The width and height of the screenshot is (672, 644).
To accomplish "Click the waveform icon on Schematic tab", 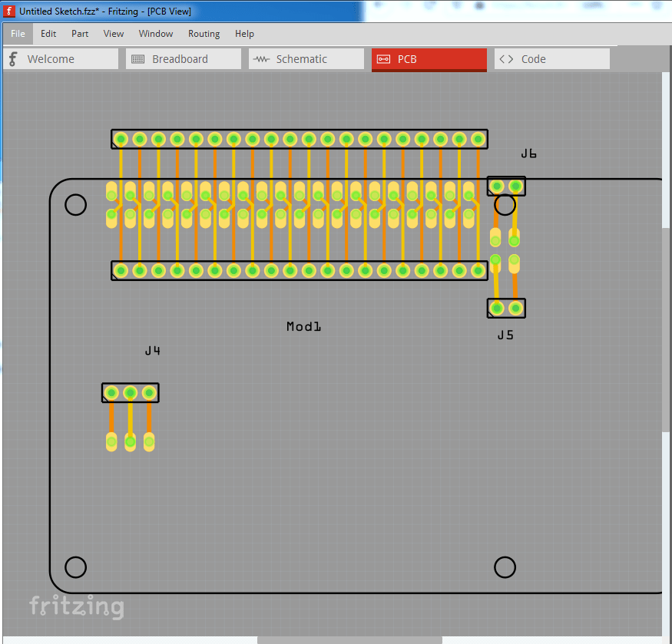I will click(x=261, y=58).
